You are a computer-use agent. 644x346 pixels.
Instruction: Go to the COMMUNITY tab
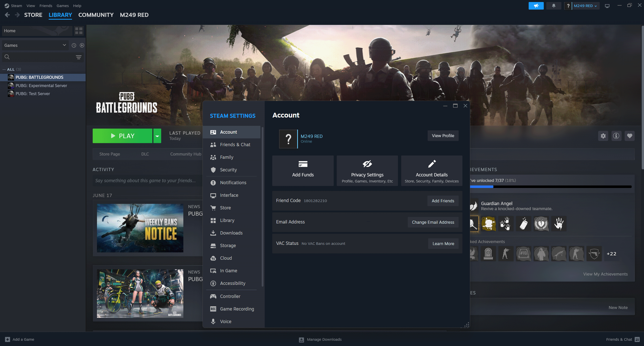[96, 15]
